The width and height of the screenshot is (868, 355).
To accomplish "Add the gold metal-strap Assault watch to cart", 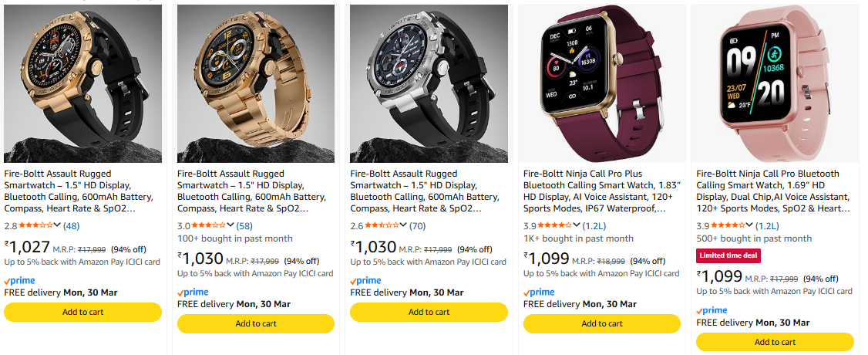I will tap(256, 323).
